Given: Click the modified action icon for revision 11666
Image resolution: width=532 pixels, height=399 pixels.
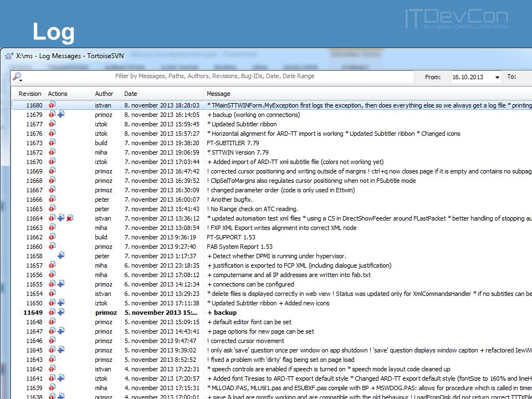Looking at the screenshot, I should 52,199.
